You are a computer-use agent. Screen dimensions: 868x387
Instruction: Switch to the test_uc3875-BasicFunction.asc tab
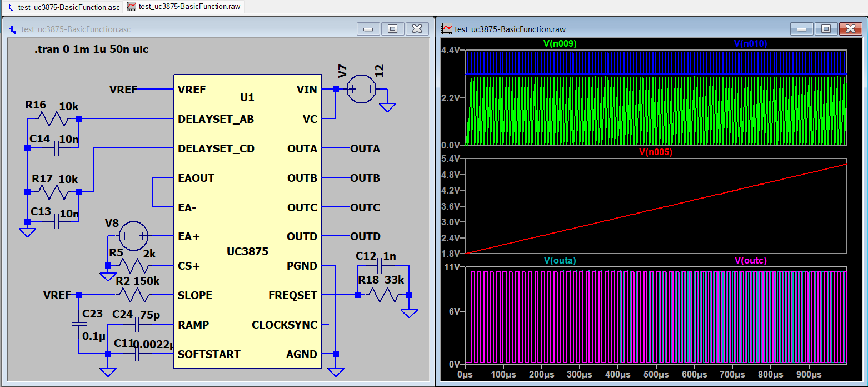(64, 7)
